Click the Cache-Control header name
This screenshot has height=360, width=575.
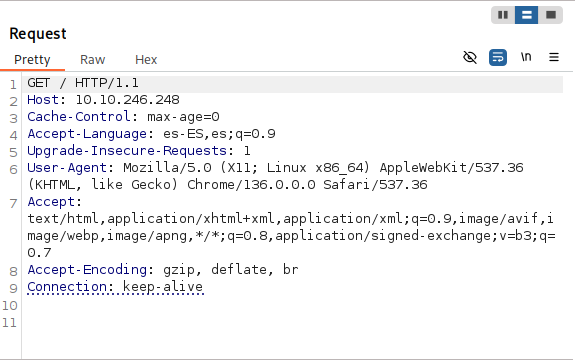(79, 117)
